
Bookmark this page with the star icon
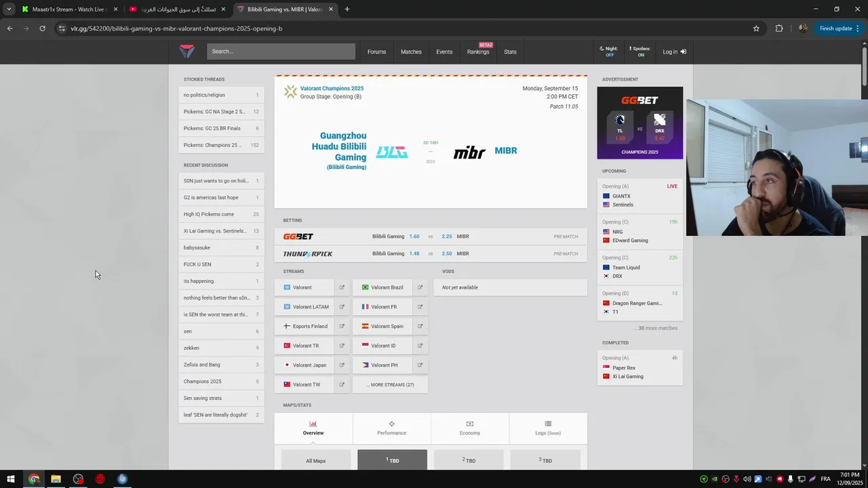[x=756, y=28]
